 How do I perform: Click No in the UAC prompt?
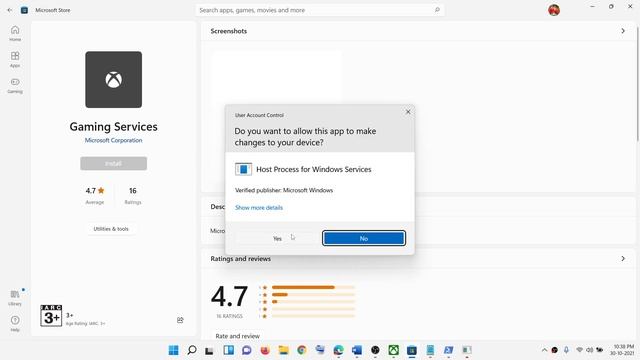[x=364, y=238]
